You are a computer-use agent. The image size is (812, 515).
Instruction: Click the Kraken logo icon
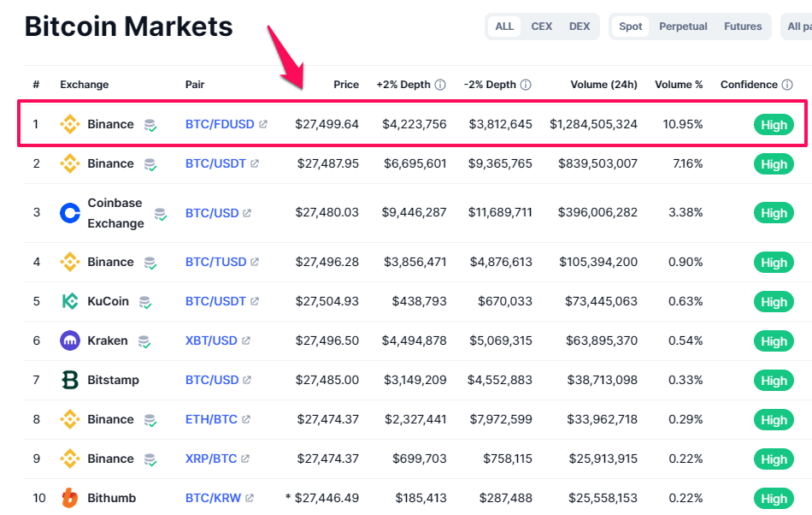(x=70, y=340)
